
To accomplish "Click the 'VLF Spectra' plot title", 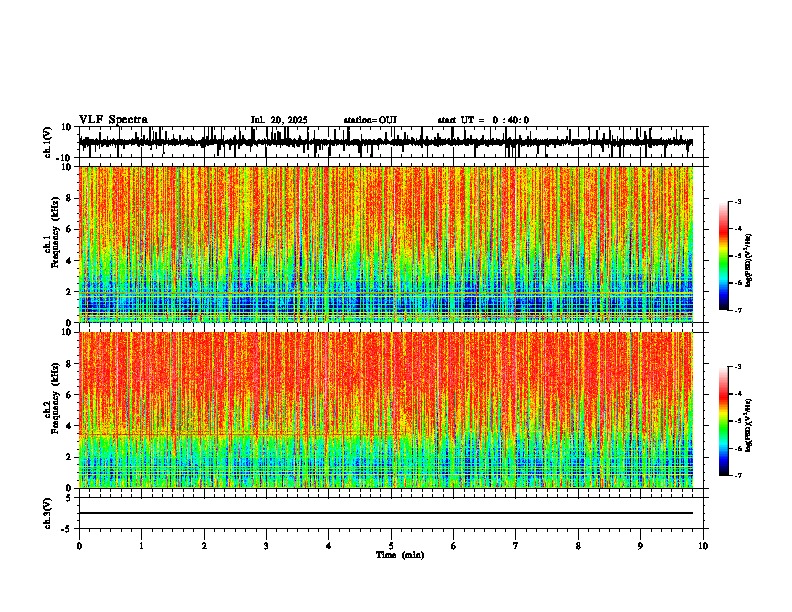I will (x=113, y=120).
